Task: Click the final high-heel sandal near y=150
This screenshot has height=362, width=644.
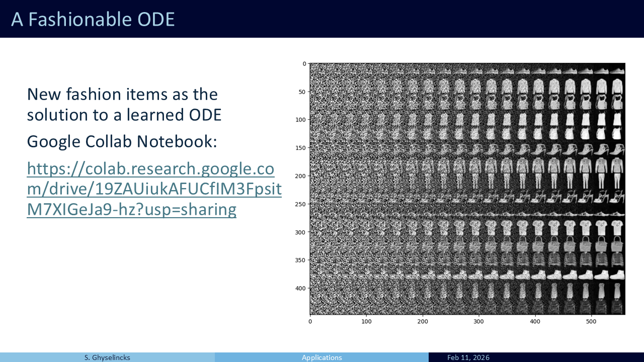Action: [x=617, y=150]
